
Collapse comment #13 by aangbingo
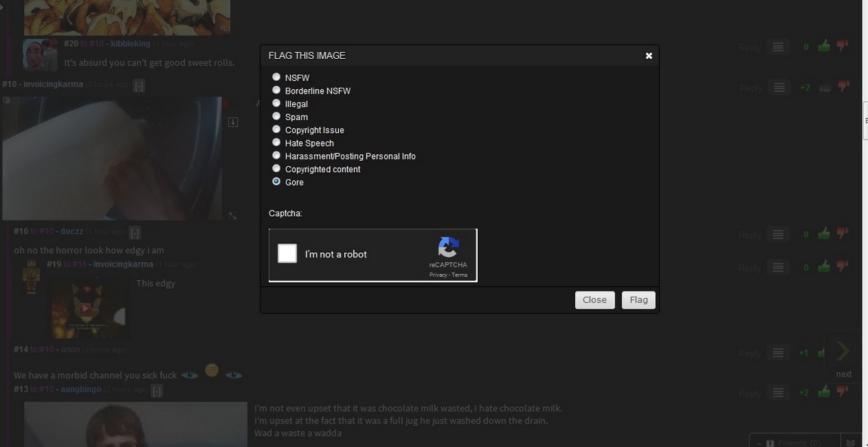pyautogui.click(x=156, y=390)
